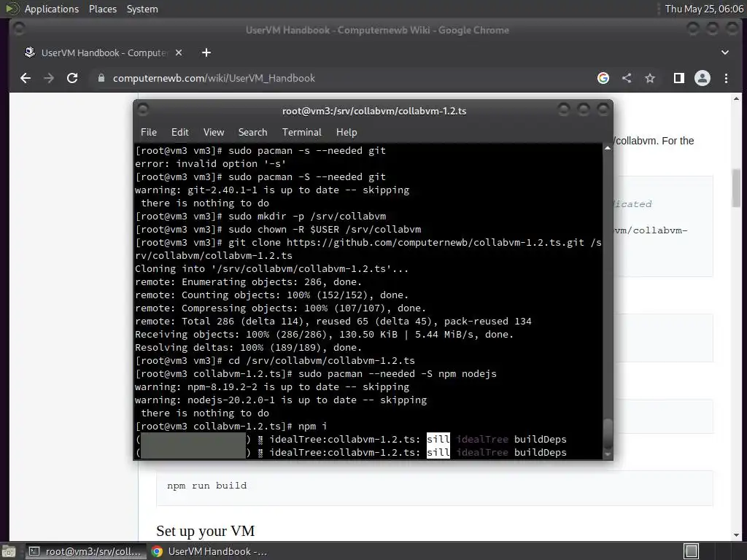This screenshot has width=747, height=560.
Task: Click the terminal scrollbar down arrow
Action: click(608, 455)
